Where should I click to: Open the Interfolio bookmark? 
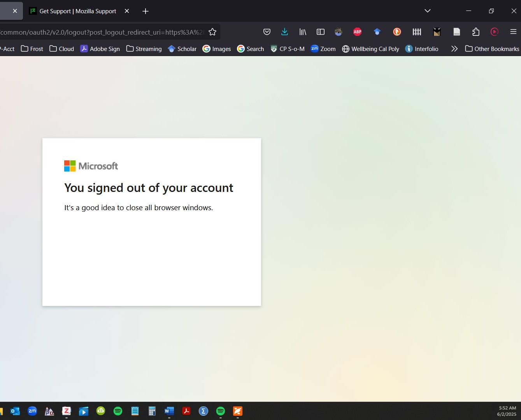pos(422,49)
